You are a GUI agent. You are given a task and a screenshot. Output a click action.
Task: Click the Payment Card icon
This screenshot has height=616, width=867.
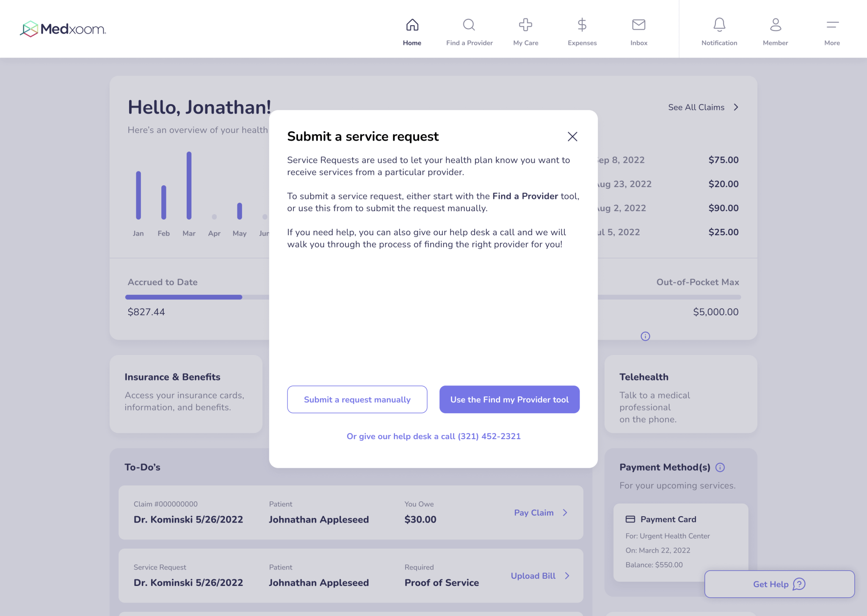click(630, 519)
